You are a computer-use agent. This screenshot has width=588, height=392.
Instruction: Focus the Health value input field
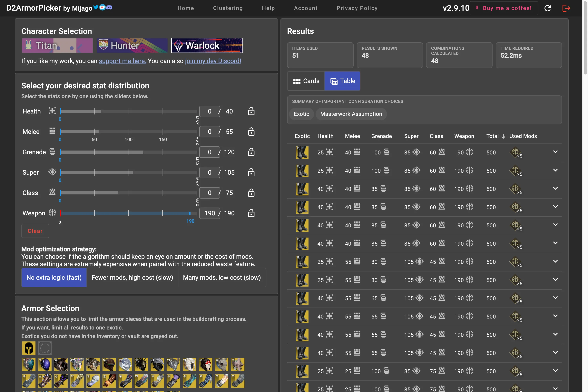click(210, 111)
